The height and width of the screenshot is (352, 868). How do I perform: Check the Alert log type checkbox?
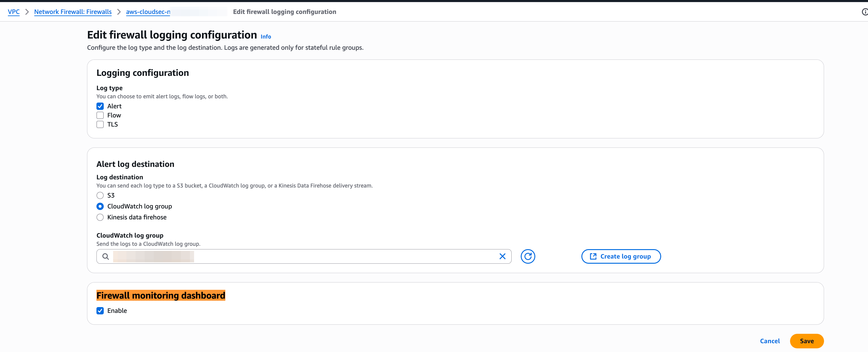coord(100,106)
